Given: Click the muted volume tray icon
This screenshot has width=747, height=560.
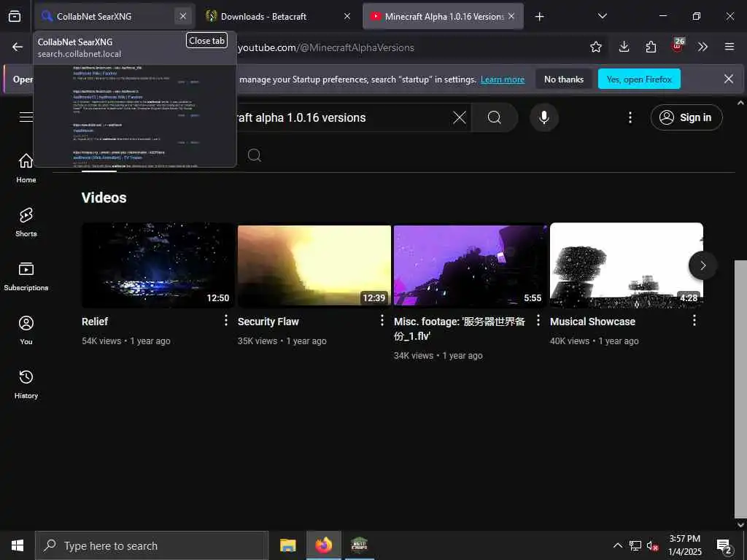Looking at the screenshot, I should point(652,545).
